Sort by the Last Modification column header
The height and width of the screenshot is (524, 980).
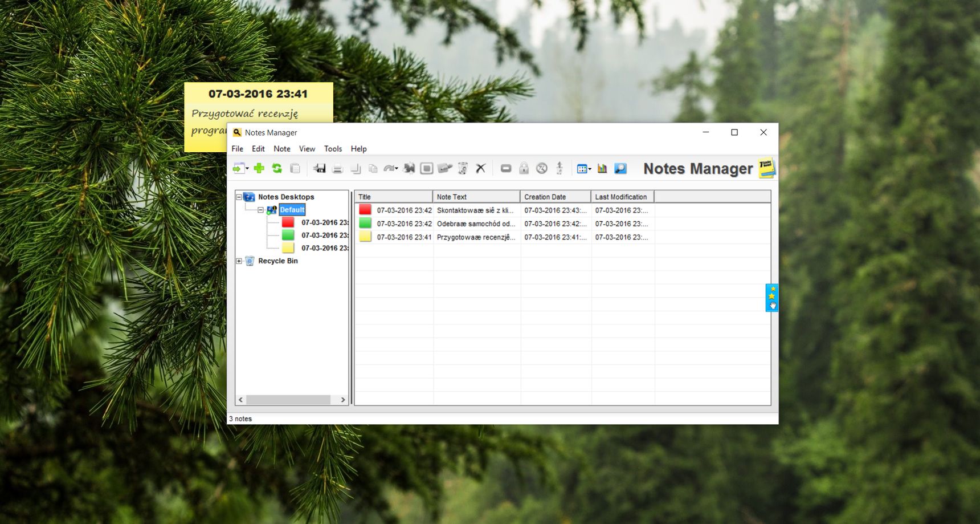point(623,197)
